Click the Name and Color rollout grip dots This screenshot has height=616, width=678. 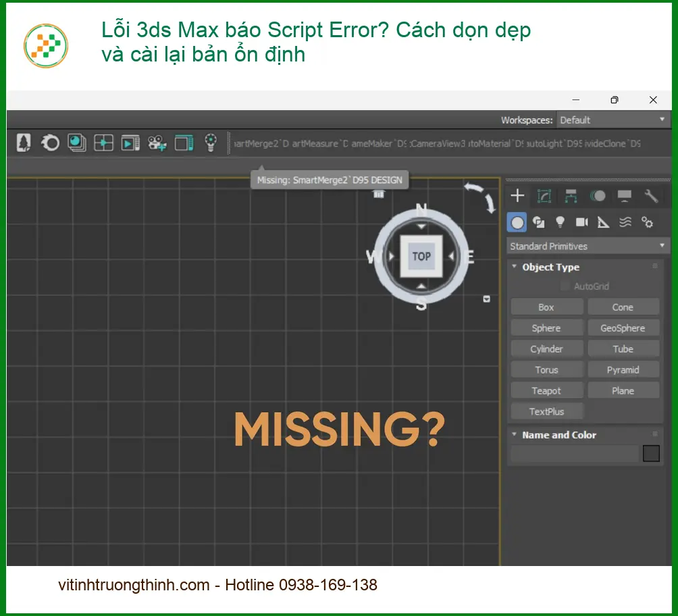pyautogui.click(x=654, y=434)
